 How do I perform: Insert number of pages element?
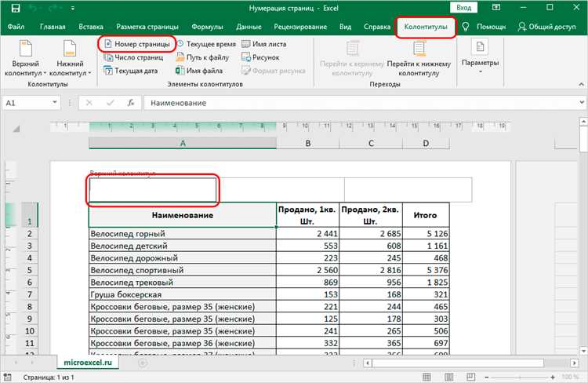[133, 57]
